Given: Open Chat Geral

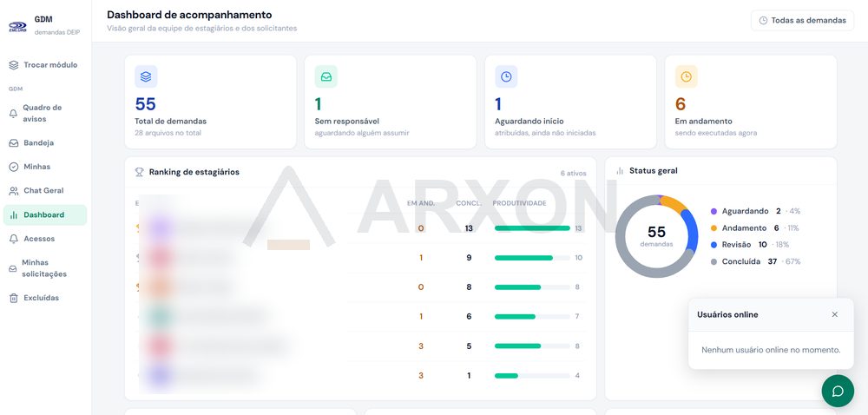Looking at the screenshot, I should click(x=45, y=190).
